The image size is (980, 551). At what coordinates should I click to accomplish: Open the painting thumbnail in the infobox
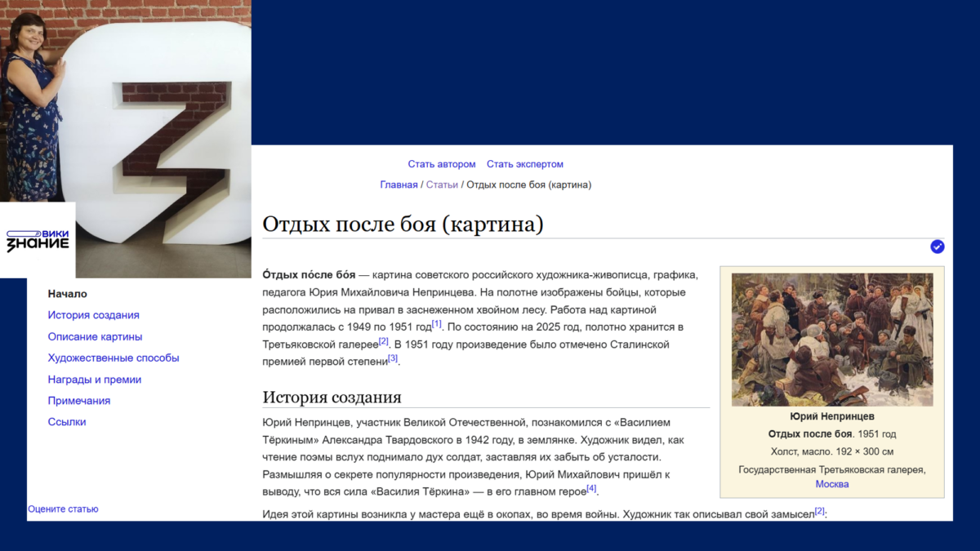tap(832, 339)
